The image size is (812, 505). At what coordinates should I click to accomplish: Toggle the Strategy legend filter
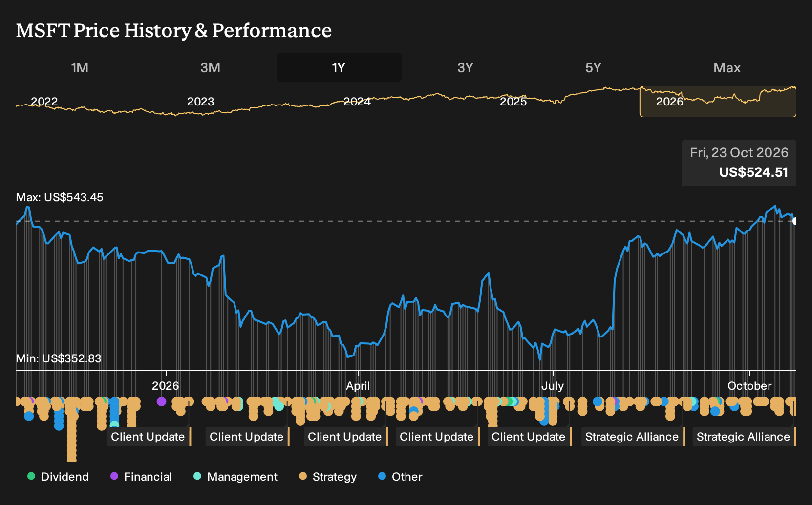click(328, 477)
